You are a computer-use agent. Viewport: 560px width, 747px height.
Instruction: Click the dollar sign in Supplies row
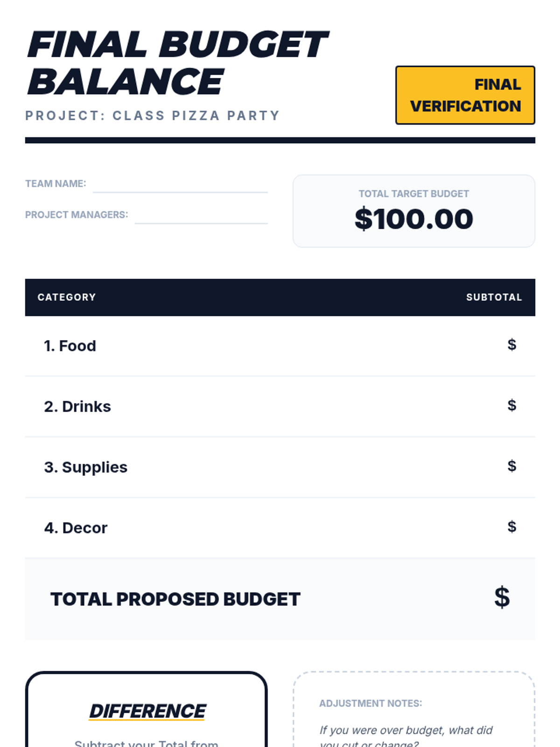pos(511,466)
